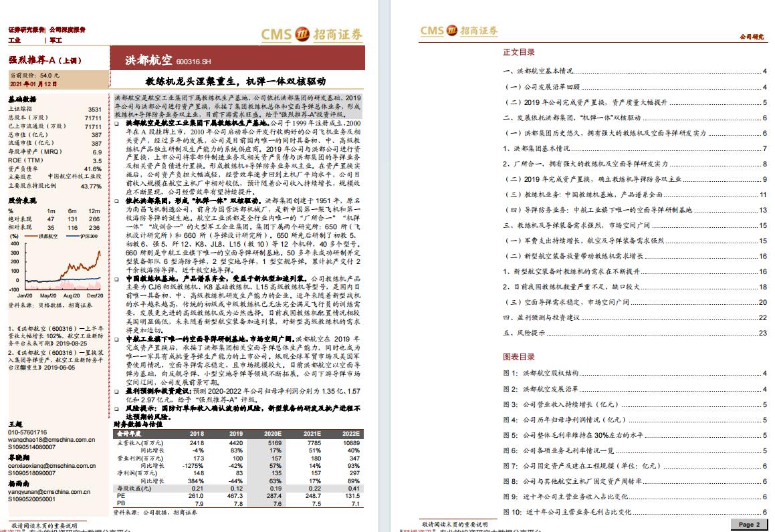Click the 图表目录 heading
The height and width of the screenshot is (532, 775).
(x=518, y=357)
